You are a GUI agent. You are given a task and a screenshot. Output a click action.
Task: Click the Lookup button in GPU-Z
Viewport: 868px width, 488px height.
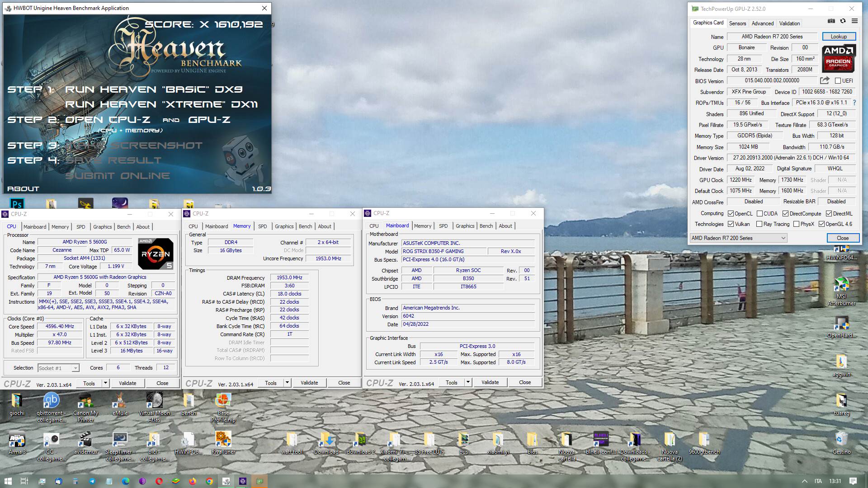[x=839, y=37]
